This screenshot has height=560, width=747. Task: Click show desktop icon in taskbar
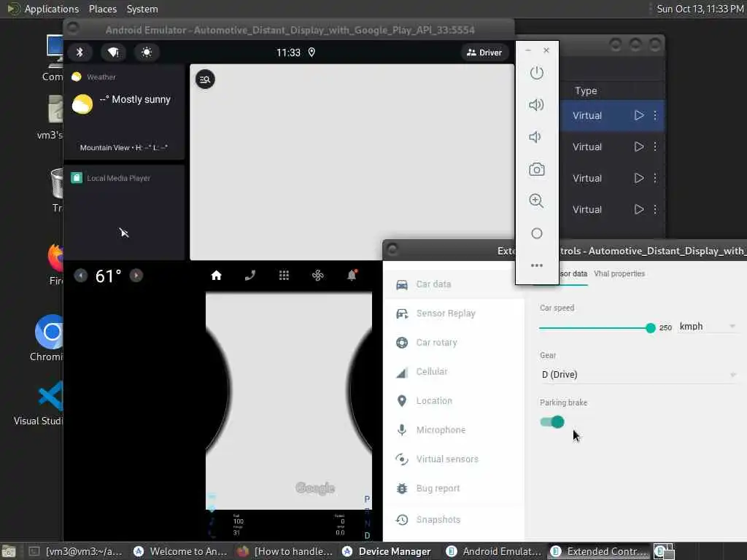pyautogui.click(x=9, y=551)
